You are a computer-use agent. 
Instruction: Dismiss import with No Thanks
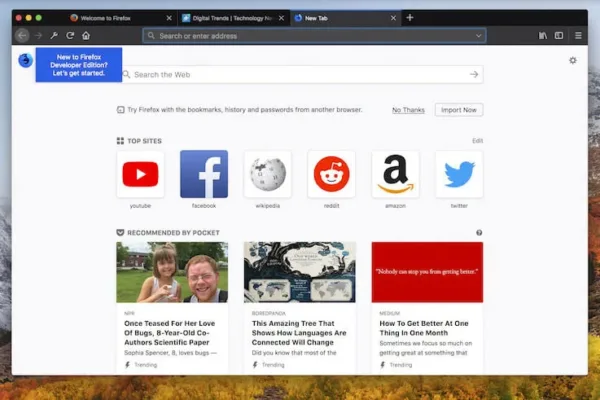click(408, 110)
